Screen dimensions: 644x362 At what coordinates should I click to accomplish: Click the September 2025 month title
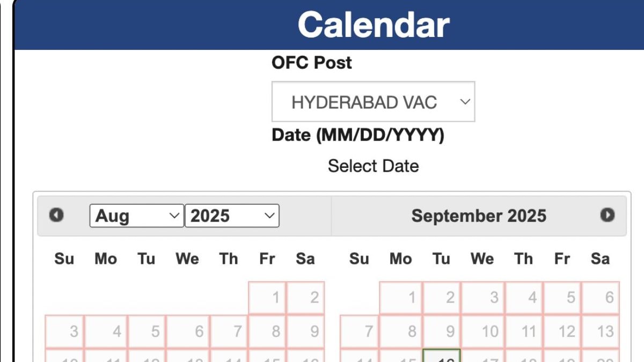tap(479, 216)
